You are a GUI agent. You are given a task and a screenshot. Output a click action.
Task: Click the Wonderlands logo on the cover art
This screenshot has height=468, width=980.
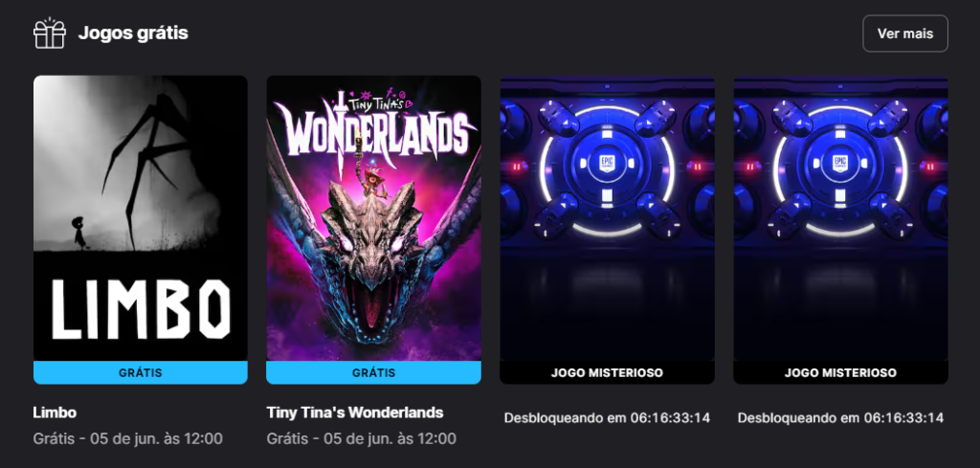374,129
